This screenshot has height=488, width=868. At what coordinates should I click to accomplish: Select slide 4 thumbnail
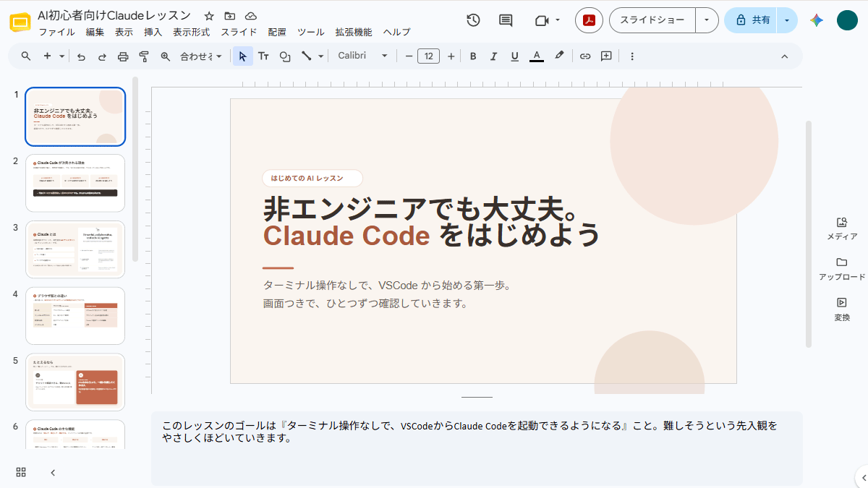(75, 316)
